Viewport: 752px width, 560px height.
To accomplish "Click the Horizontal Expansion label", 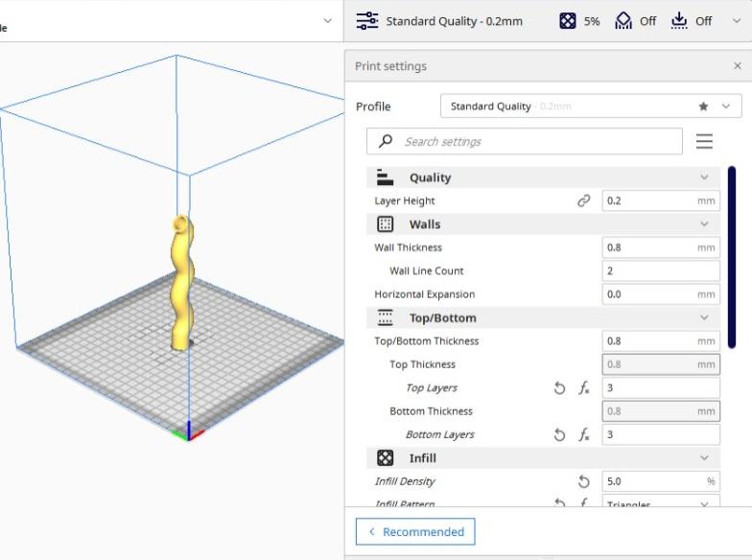I will coord(424,294).
